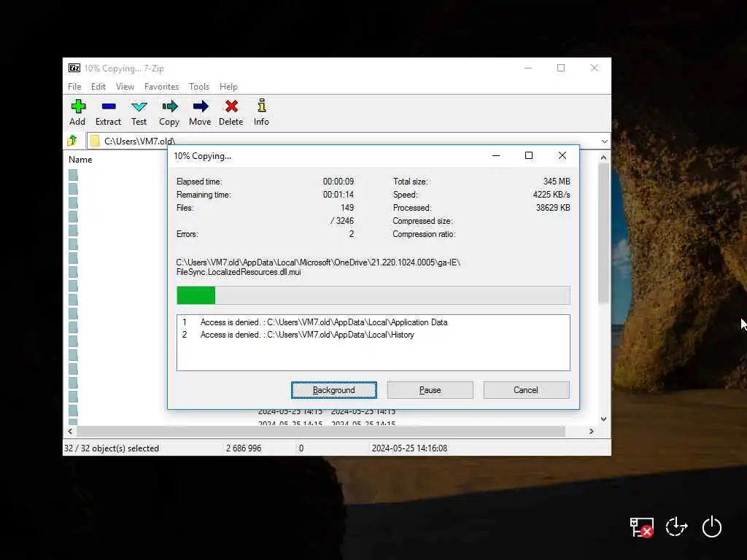The width and height of the screenshot is (747, 560).
Task: Click scroll left arrow of file list
Action: (x=70, y=432)
